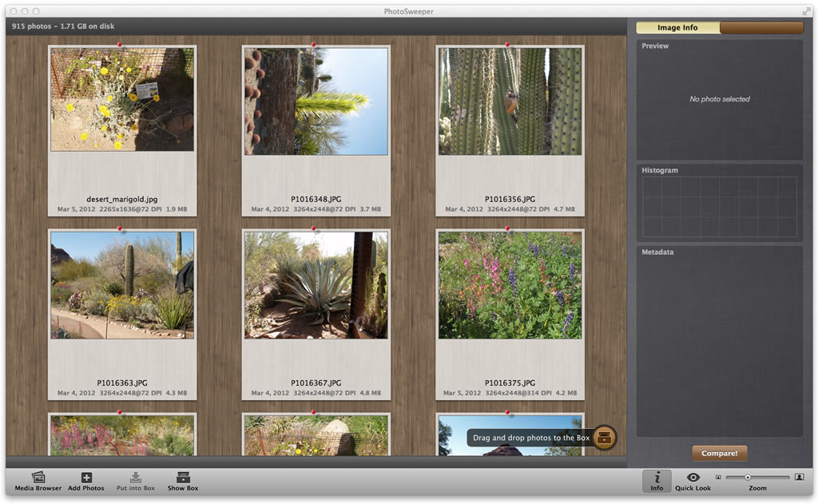The width and height of the screenshot is (818, 504).
Task: Select the unlabeled brown tab beside Image Info
Action: (761, 28)
